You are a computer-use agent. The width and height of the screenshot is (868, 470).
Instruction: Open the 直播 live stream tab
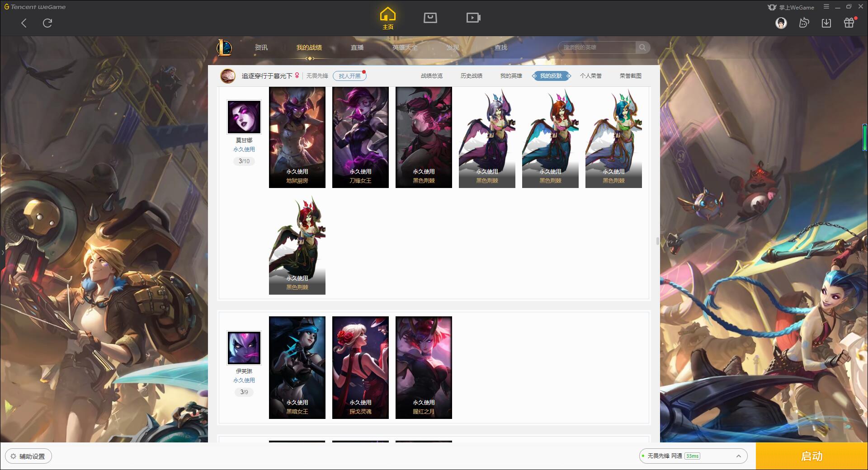(357, 47)
